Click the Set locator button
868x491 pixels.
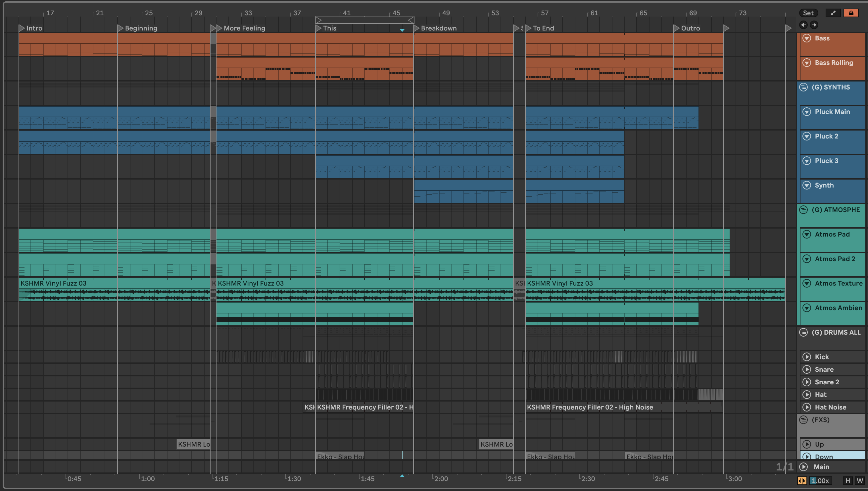click(808, 13)
